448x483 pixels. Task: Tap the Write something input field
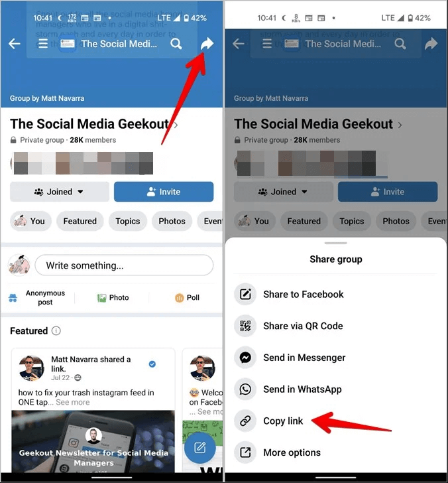click(x=124, y=265)
